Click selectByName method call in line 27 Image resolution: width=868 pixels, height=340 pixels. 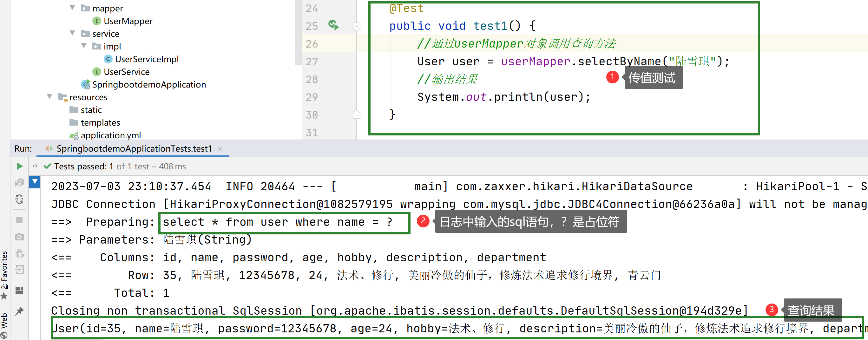pos(619,61)
